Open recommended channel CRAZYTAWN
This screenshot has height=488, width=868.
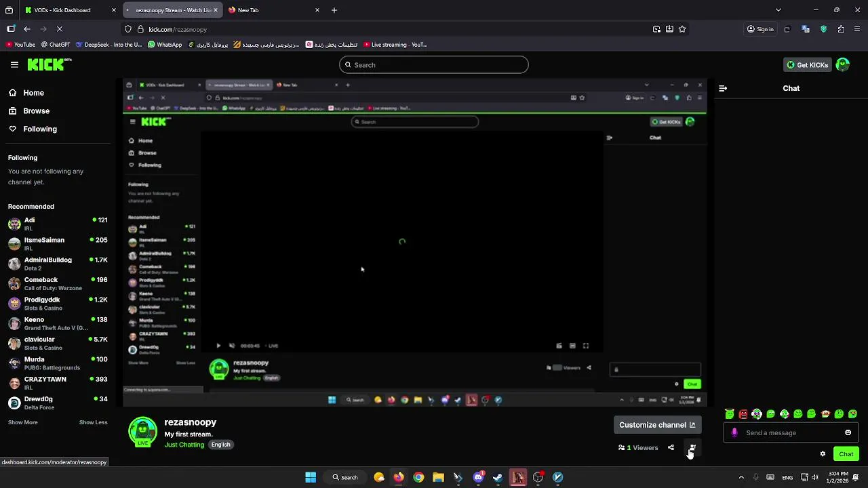coord(57,383)
